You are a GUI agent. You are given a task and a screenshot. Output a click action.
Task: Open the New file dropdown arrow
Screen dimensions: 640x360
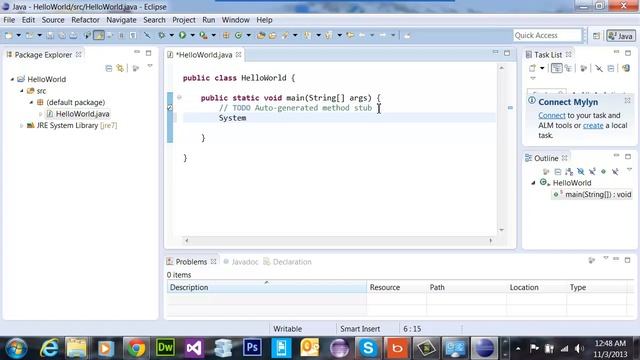tap(18, 36)
